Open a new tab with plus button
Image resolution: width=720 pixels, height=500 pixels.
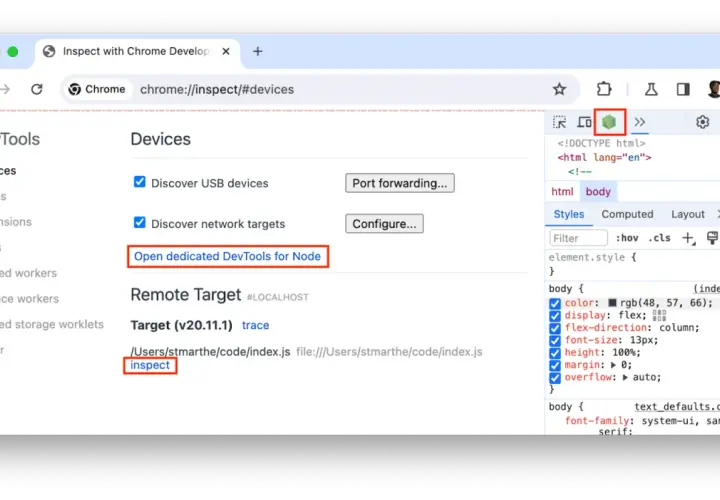point(258,51)
